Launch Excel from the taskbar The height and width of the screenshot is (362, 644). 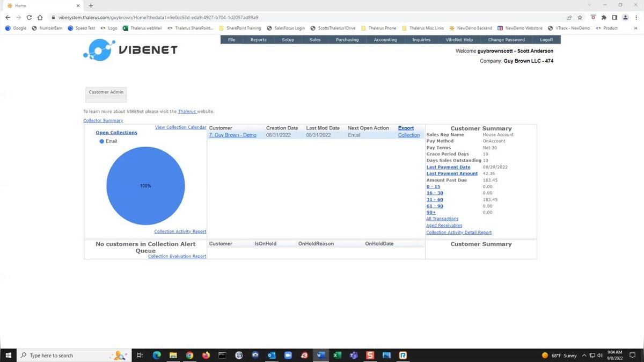(x=337, y=356)
